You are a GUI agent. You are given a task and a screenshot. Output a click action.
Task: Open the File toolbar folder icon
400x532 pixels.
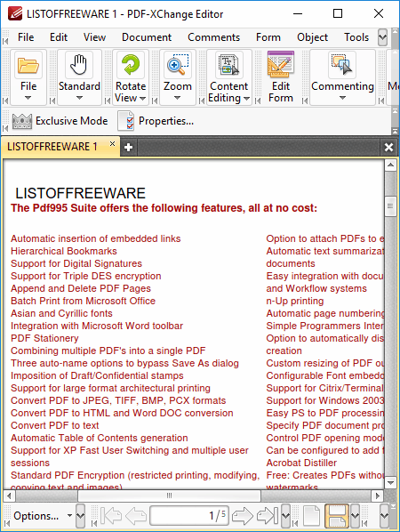[x=28, y=65]
